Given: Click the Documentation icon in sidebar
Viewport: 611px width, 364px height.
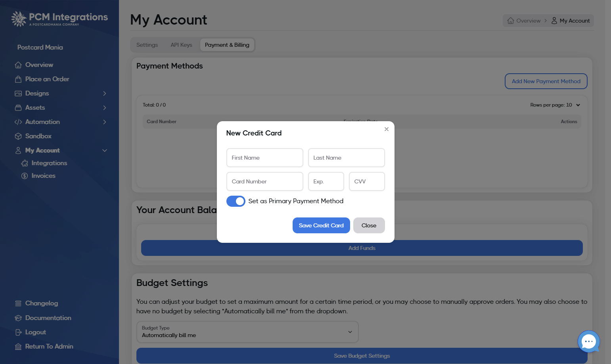Looking at the screenshot, I should [18, 318].
